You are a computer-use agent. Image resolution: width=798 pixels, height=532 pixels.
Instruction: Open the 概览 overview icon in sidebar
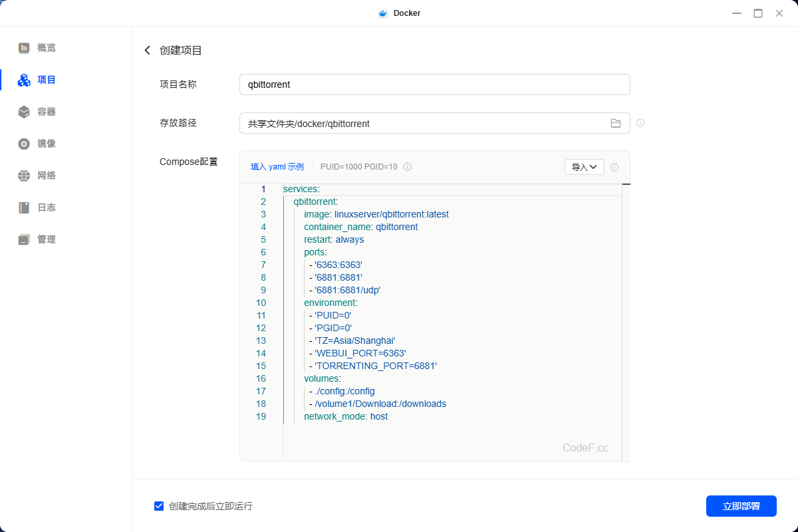coord(25,48)
